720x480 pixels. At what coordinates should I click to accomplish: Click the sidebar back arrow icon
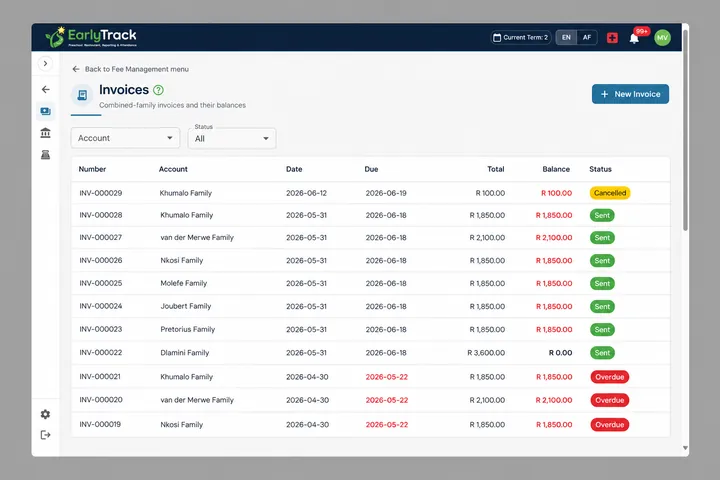point(45,89)
